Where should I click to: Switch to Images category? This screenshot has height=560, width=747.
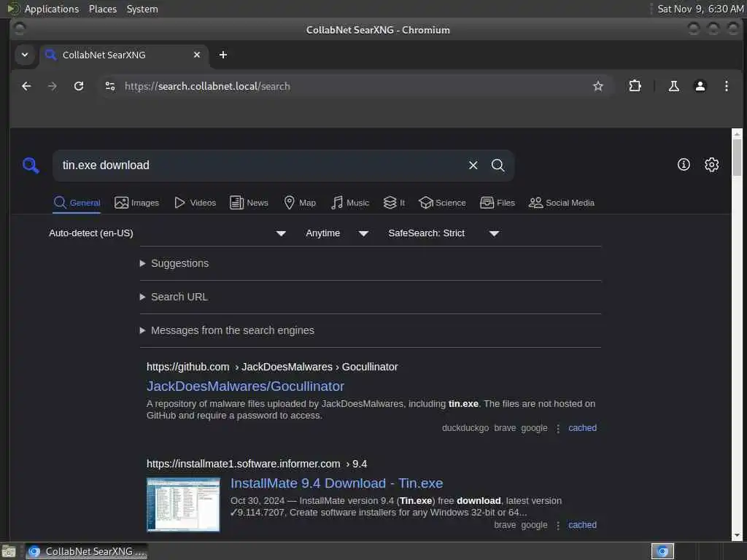point(136,203)
